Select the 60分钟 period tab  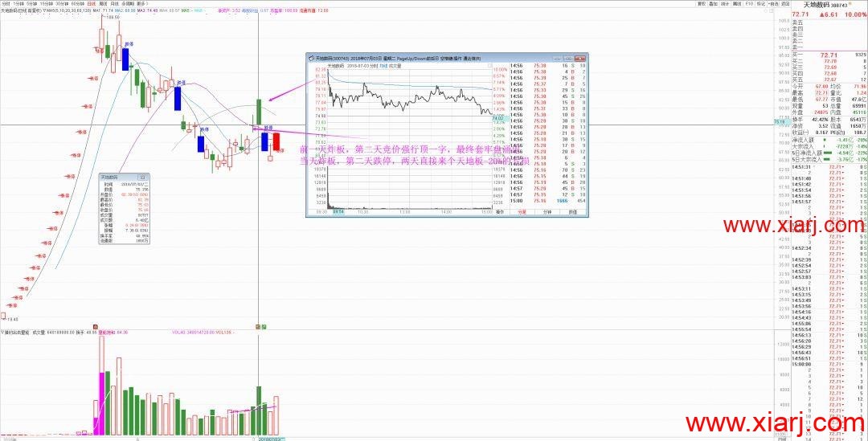click(78, 3)
